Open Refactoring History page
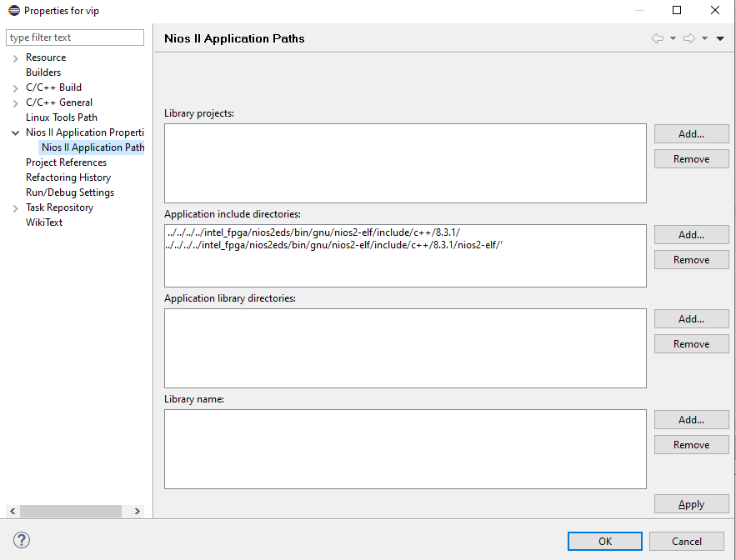This screenshot has height=560, width=736. (x=68, y=177)
